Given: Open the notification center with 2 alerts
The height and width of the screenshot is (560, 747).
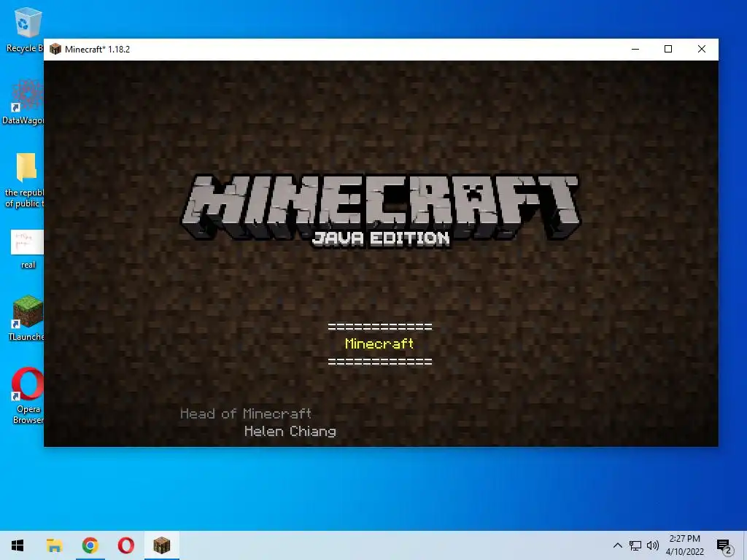Looking at the screenshot, I should tap(724, 545).
